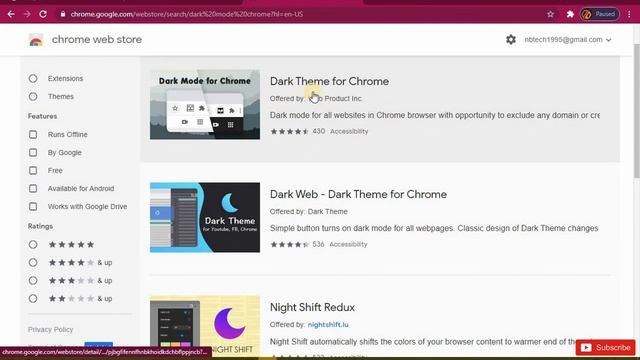Click the Chrome Web Store rainbow logo

click(36, 40)
